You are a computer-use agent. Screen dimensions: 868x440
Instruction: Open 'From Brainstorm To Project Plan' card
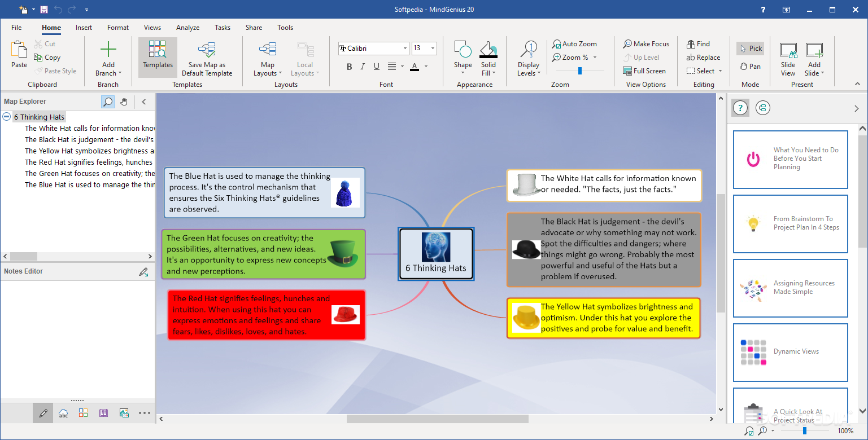point(791,224)
